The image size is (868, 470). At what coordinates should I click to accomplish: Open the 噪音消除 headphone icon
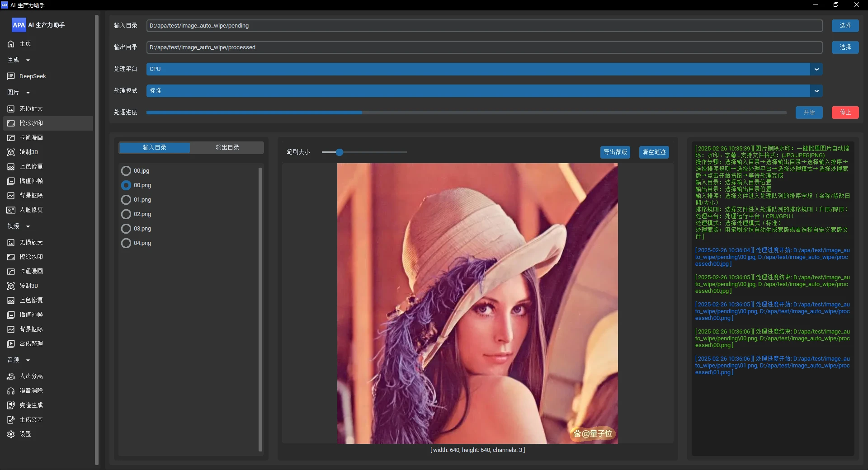click(x=11, y=391)
